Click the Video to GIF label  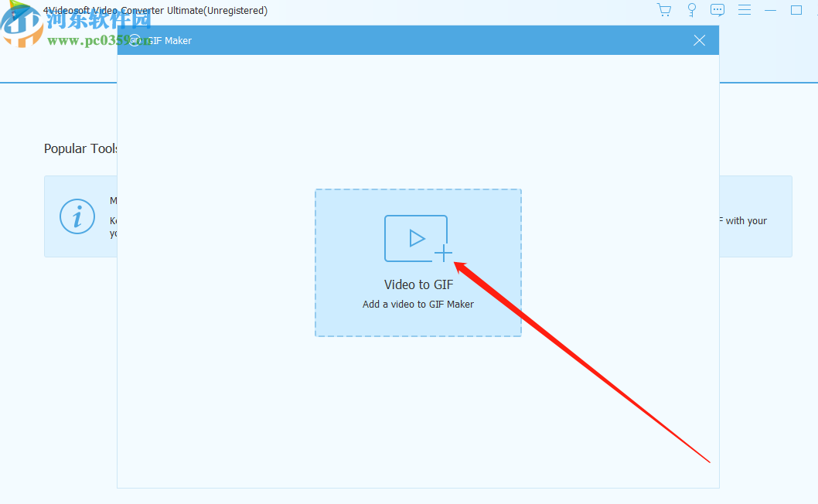click(418, 284)
